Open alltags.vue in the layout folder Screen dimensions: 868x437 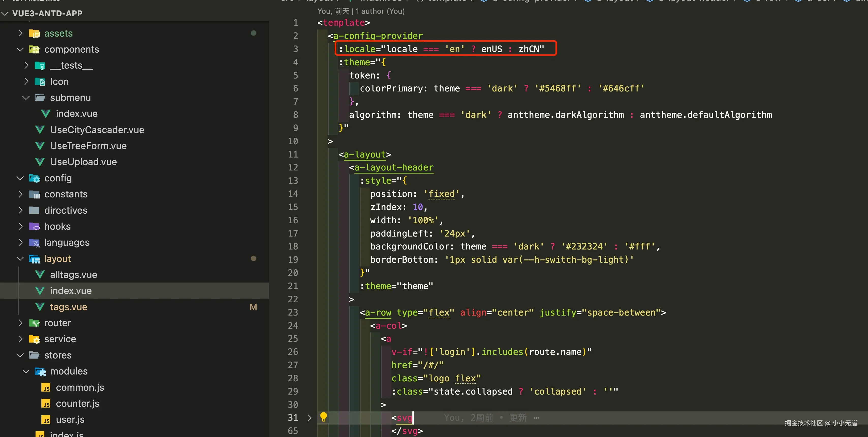(x=73, y=275)
